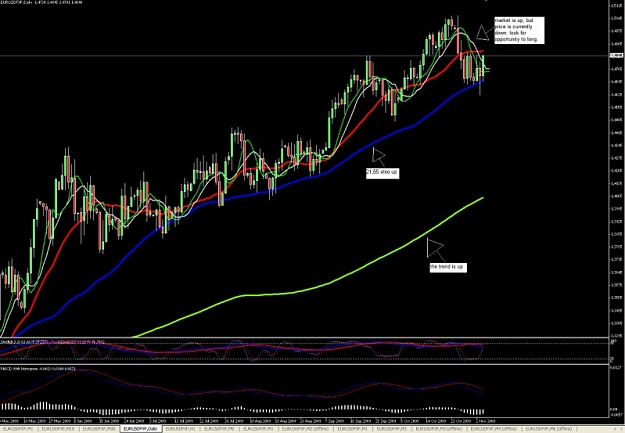Click the MACD indicator label in bottom subwindow
625x433 pixels.
(39, 369)
